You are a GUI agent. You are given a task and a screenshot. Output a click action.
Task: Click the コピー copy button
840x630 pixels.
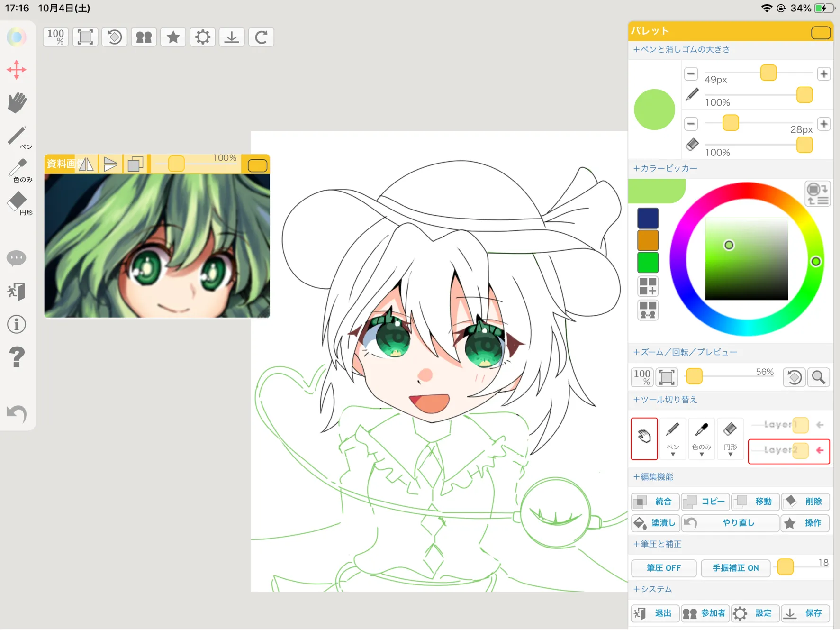(705, 502)
